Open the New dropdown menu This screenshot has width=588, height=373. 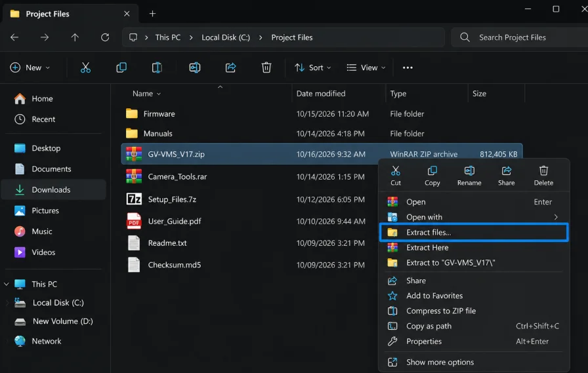[x=30, y=68]
